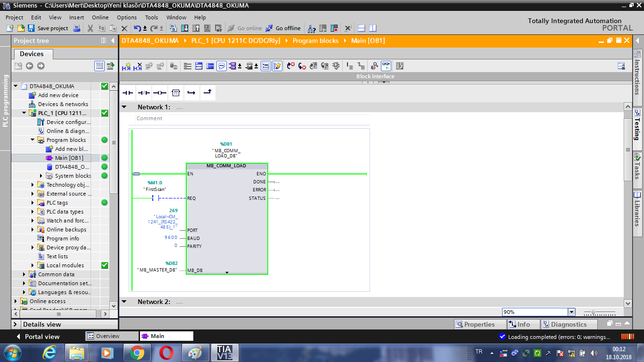Image resolution: width=644 pixels, height=362 pixels.
Task: Open Google Chrome from the taskbar
Action: tap(137, 353)
